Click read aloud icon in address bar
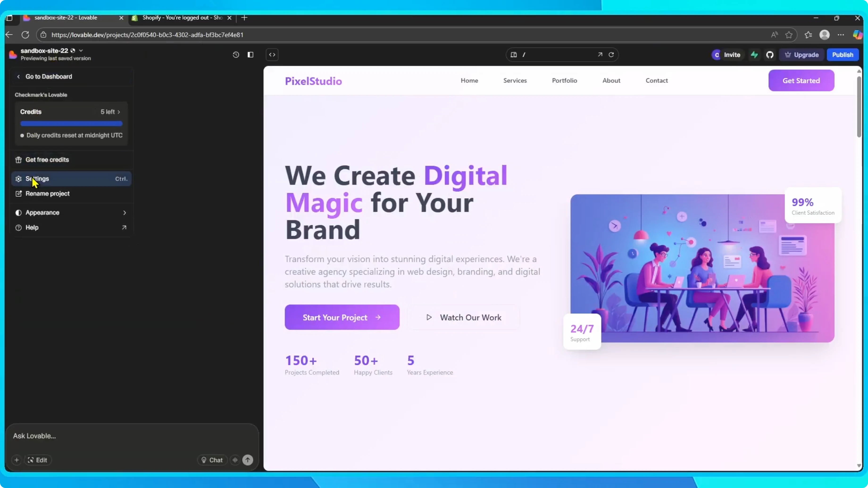 click(x=775, y=35)
